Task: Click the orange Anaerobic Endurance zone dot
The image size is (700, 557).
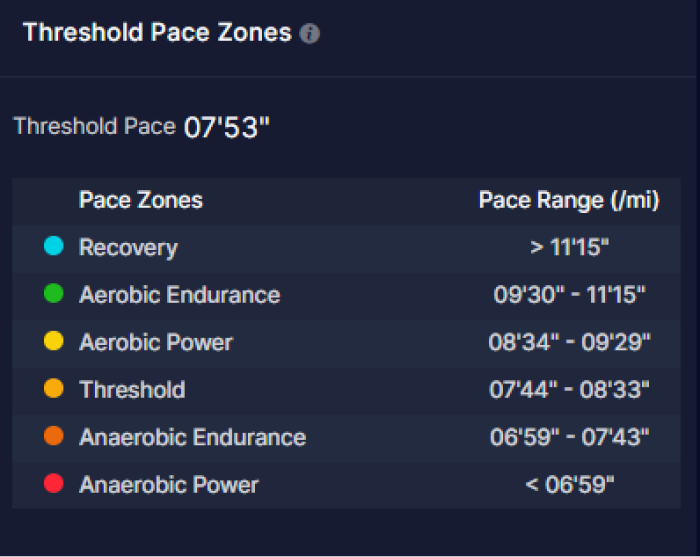Action: coord(54,437)
